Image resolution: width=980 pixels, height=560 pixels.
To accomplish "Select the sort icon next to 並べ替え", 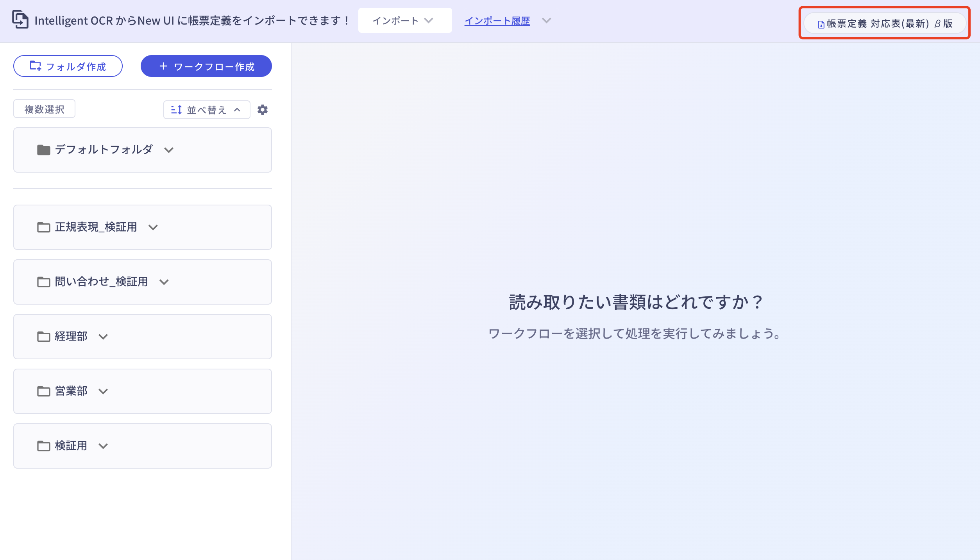I will [176, 109].
